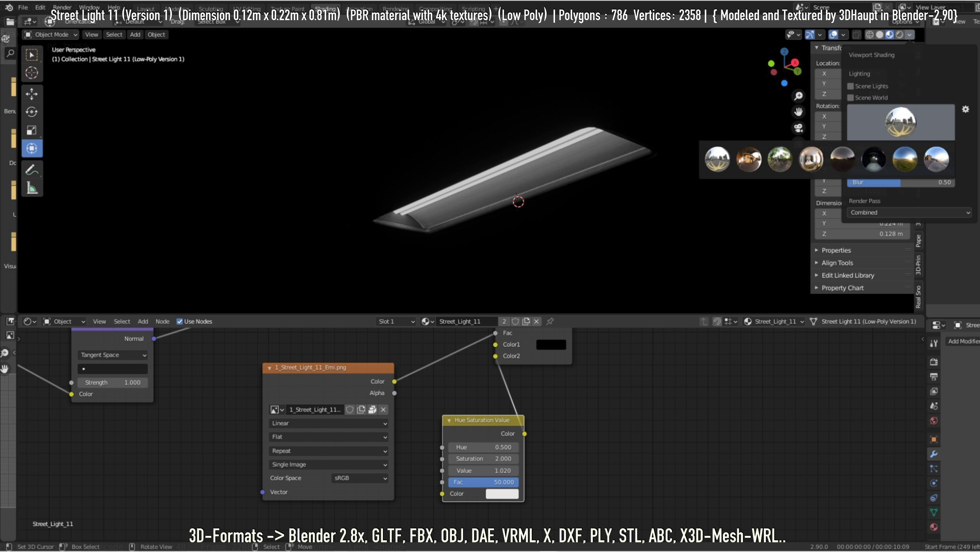The width and height of the screenshot is (980, 552).
Task: Toggle X-ray mode button
Action: point(856,35)
